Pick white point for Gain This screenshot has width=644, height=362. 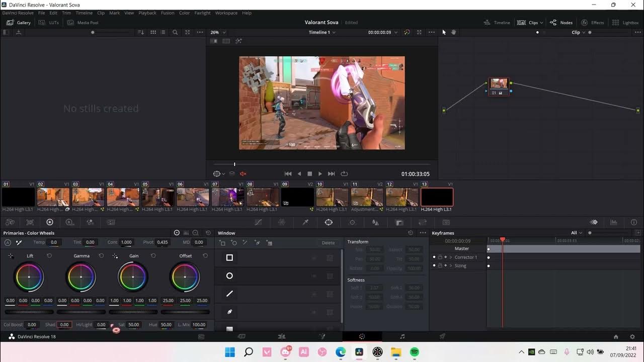coord(115,256)
